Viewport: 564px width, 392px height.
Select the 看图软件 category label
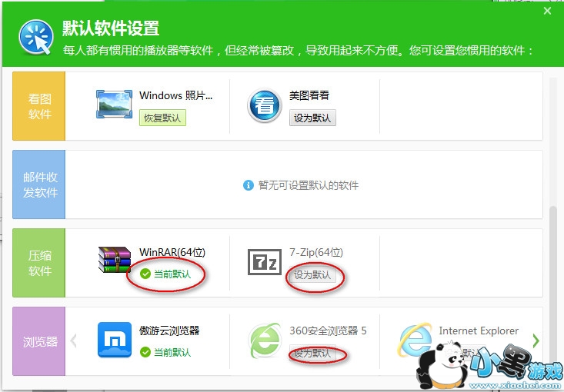click(39, 106)
